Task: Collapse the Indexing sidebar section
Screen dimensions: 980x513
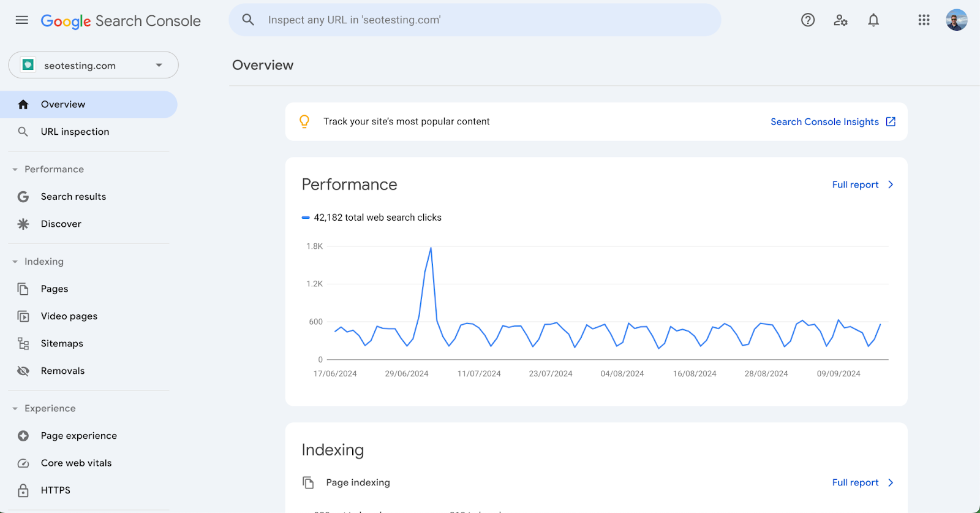Action: coord(15,262)
